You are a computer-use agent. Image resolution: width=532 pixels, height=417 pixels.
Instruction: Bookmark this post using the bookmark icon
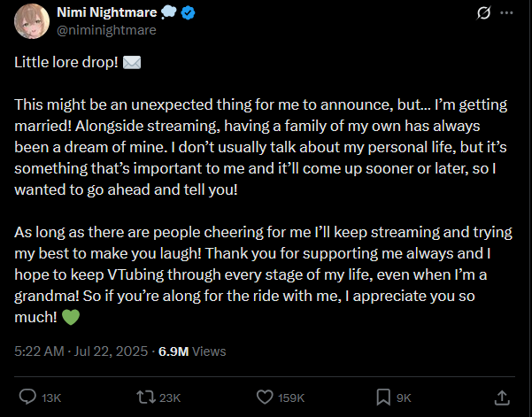click(383, 397)
